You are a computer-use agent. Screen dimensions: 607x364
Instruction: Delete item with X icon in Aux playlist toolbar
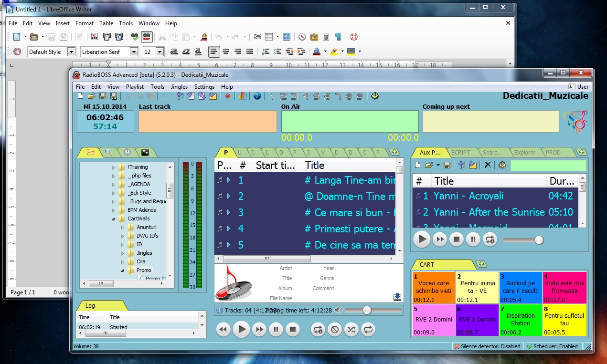(488, 165)
